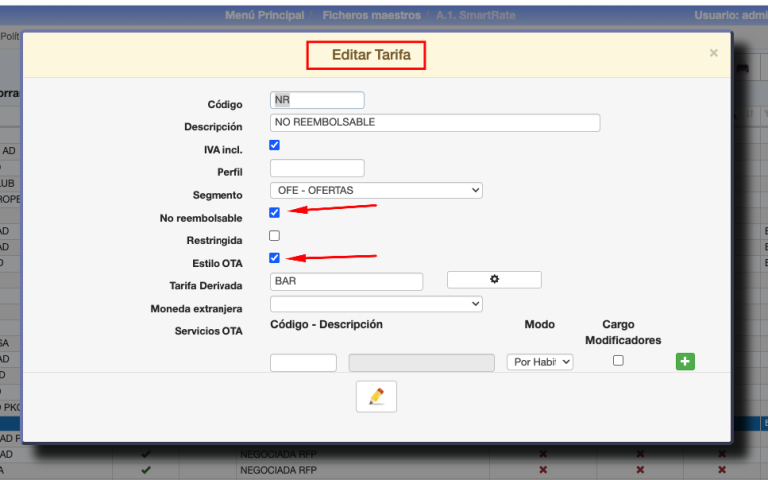Click the Servicios OTA code input
Image resolution: width=768 pixels, height=480 pixels.
(303, 363)
